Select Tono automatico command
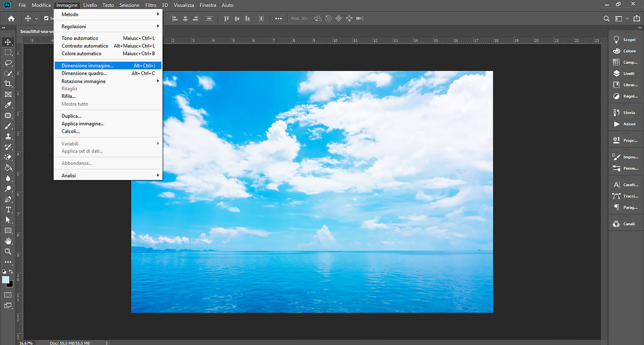 108,38
